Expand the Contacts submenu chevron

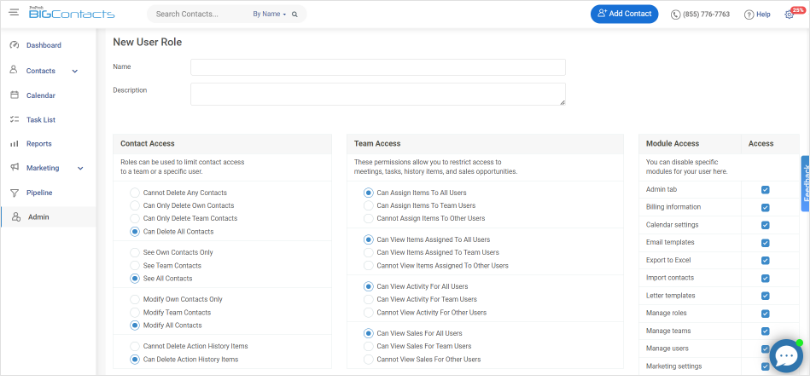coord(75,71)
